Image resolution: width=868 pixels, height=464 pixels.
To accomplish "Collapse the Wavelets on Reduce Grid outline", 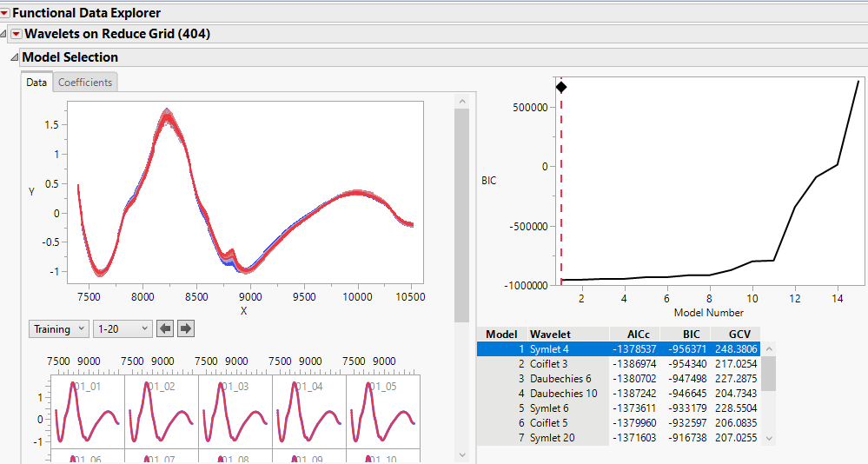I will coord(3,35).
